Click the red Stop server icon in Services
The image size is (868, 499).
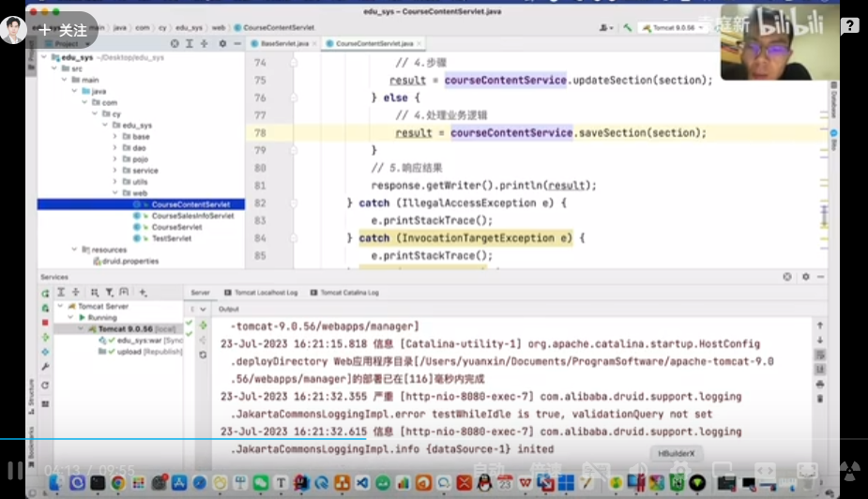tap(45, 323)
